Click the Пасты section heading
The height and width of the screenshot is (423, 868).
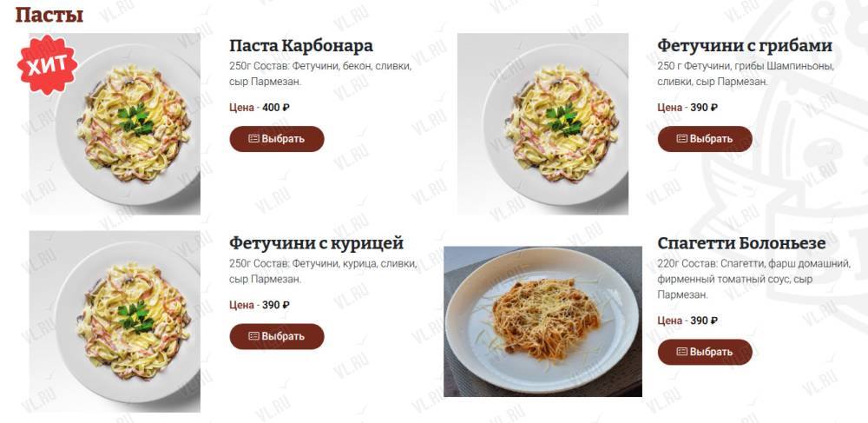tap(49, 15)
